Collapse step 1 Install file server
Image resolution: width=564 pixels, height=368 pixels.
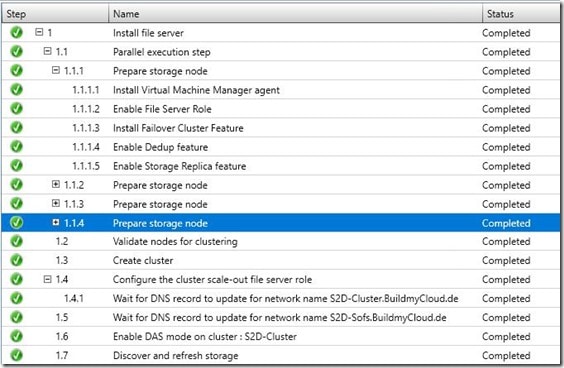[x=39, y=32]
